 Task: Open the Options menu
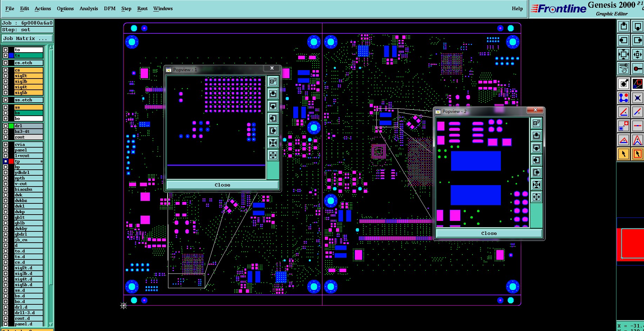[65, 8]
